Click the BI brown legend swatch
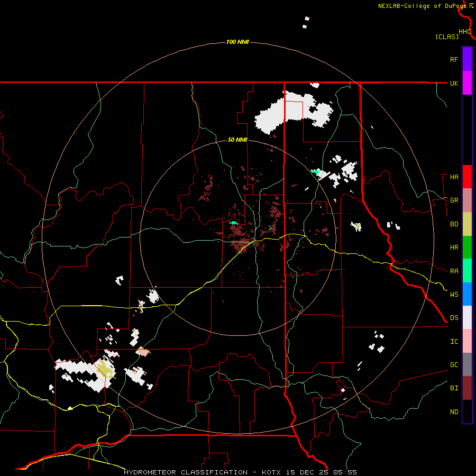The image size is (476, 476). [467, 388]
